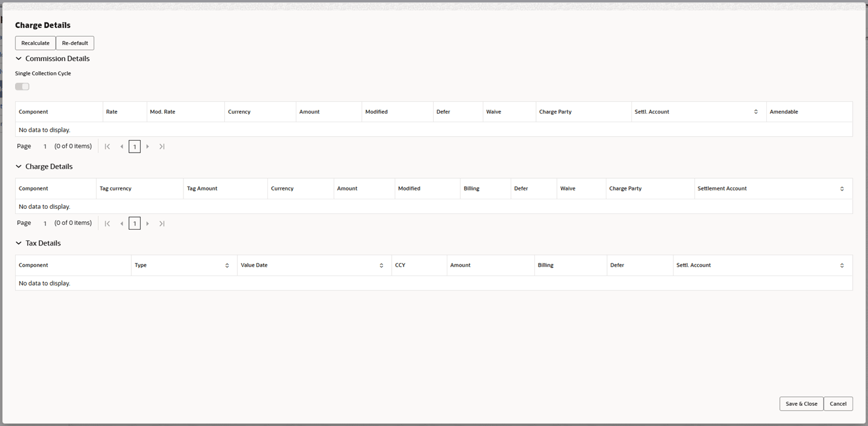The width and height of the screenshot is (868, 426).
Task: Click the Save & Close button
Action: (x=801, y=404)
